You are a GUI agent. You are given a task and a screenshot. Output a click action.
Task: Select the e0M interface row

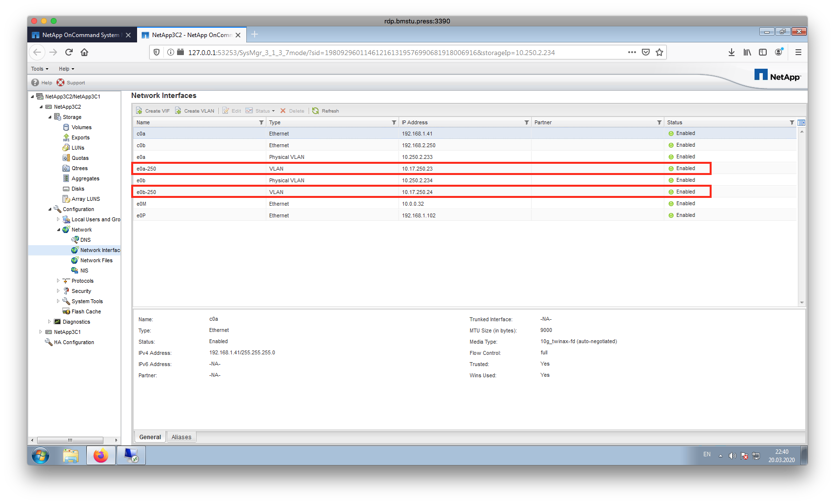click(x=465, y=204)
